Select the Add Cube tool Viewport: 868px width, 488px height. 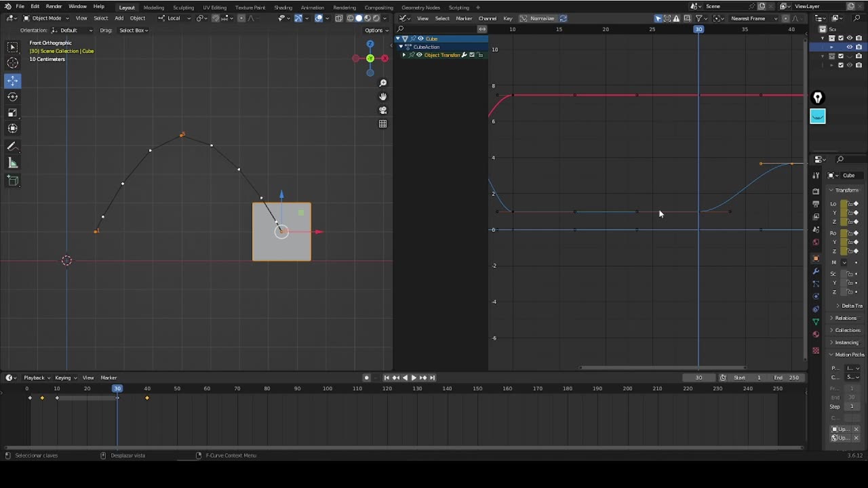coord(12,180)
